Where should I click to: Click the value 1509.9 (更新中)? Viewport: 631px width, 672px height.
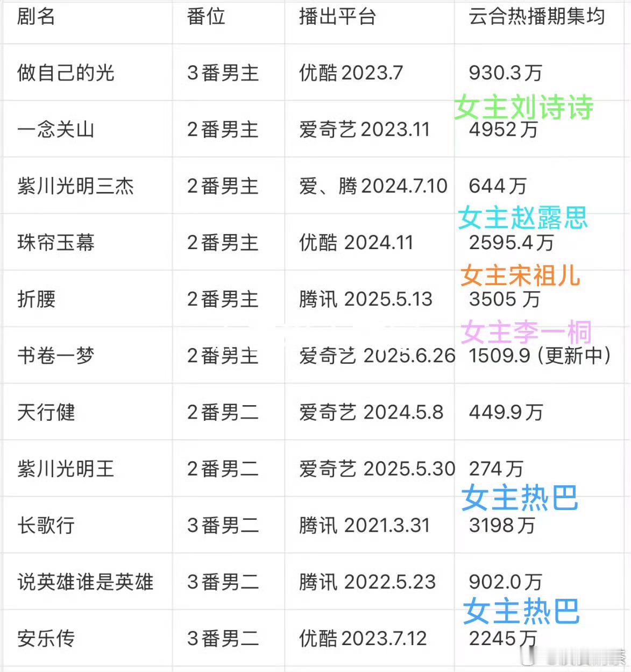(540, 356)
